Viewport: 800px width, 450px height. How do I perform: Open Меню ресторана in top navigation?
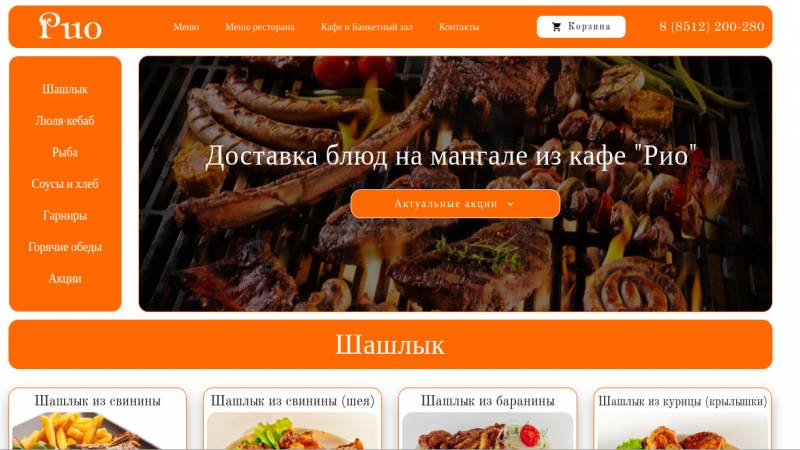[260, 27]
